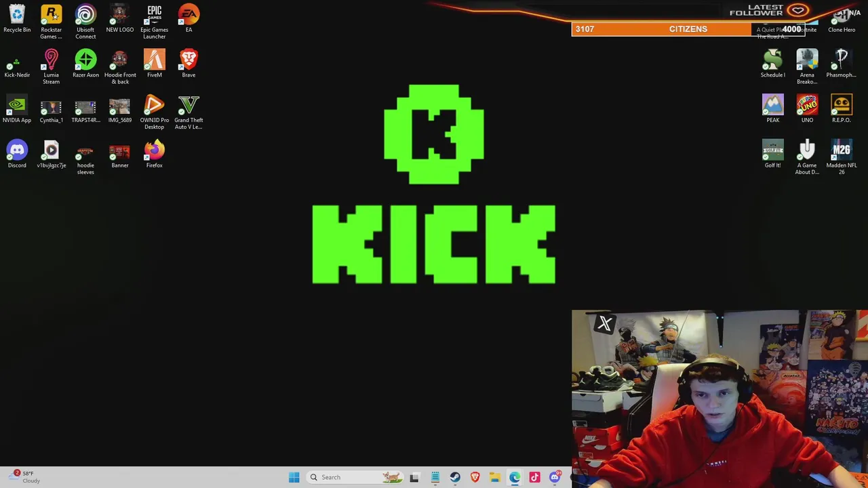Screen dimensions: 868x488
Task: Select the Cynthia_1 image file
Action: pyautogui.click(x=51, y=110)
